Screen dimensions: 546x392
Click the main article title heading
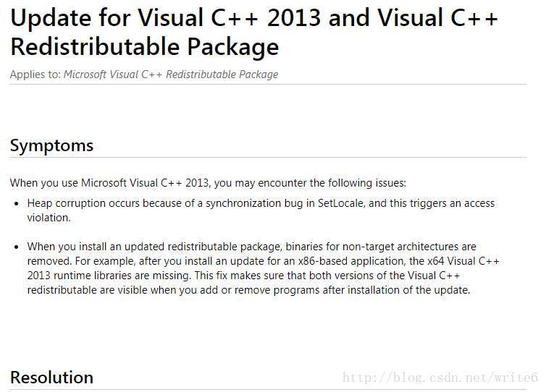254,32
